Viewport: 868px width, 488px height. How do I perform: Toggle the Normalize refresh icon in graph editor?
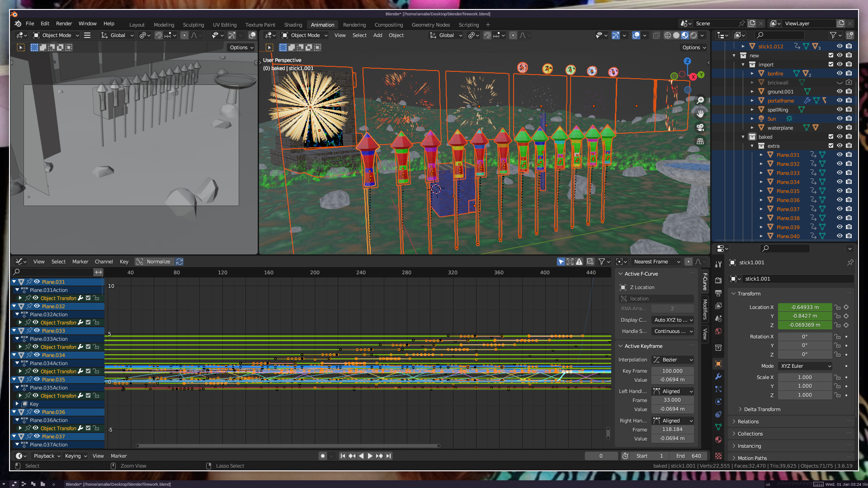point(179,262)
